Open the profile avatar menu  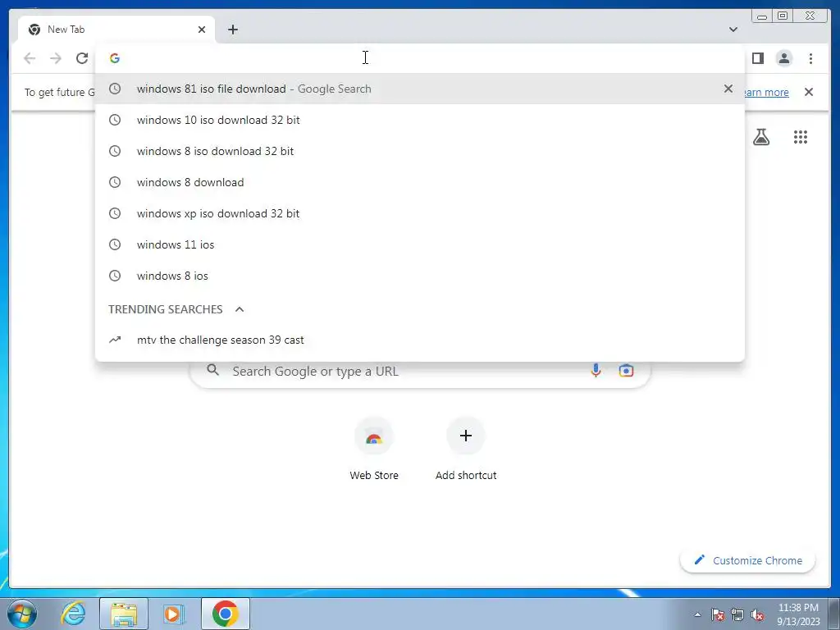[783, 58]
